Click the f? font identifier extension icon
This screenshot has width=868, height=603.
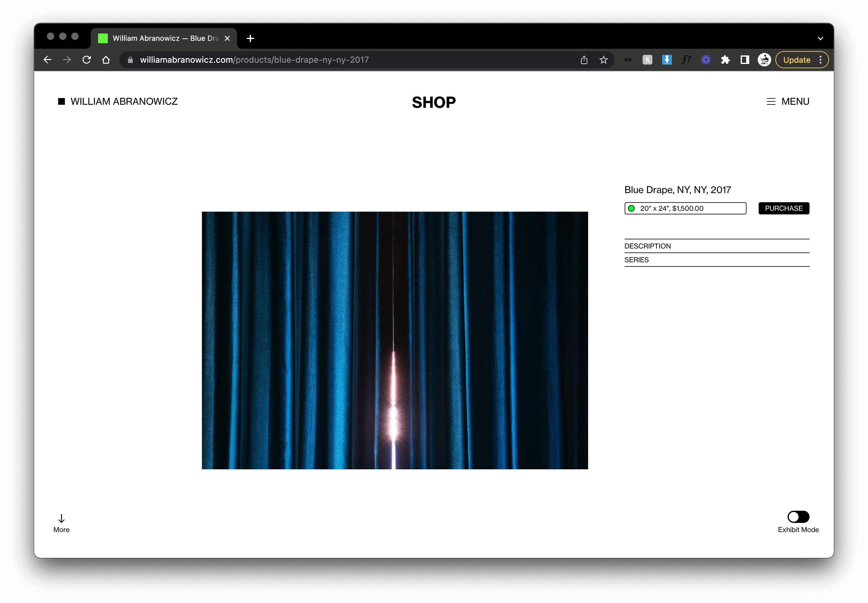[686, 60]
